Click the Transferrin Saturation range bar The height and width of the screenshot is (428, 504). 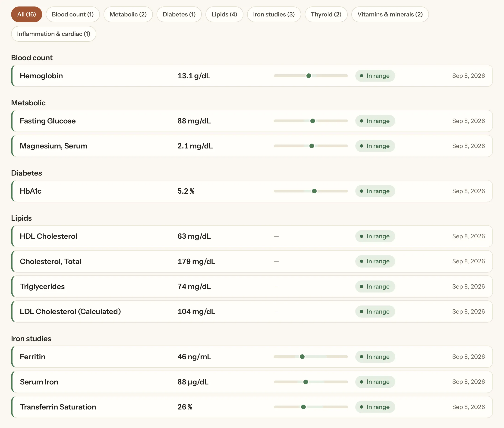311,407
